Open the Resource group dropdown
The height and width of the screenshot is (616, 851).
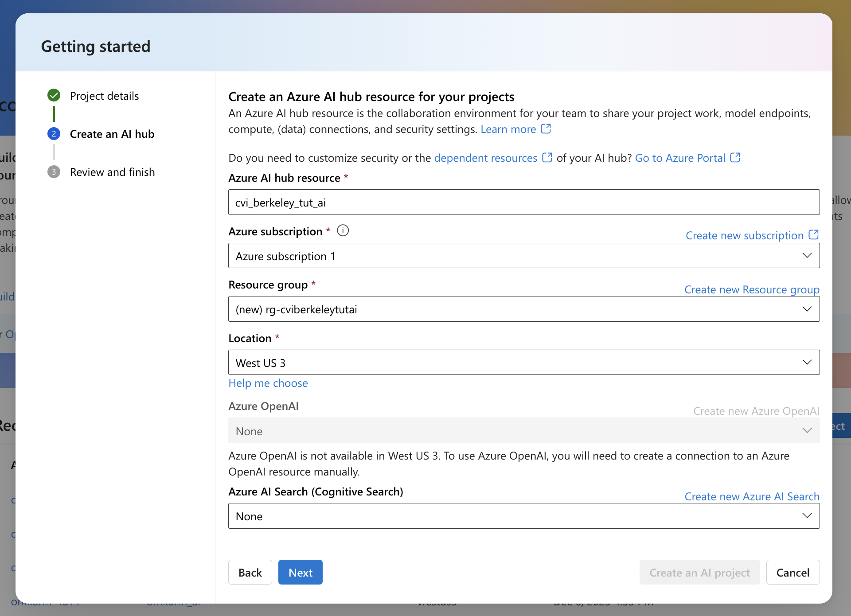pos(524,309)
